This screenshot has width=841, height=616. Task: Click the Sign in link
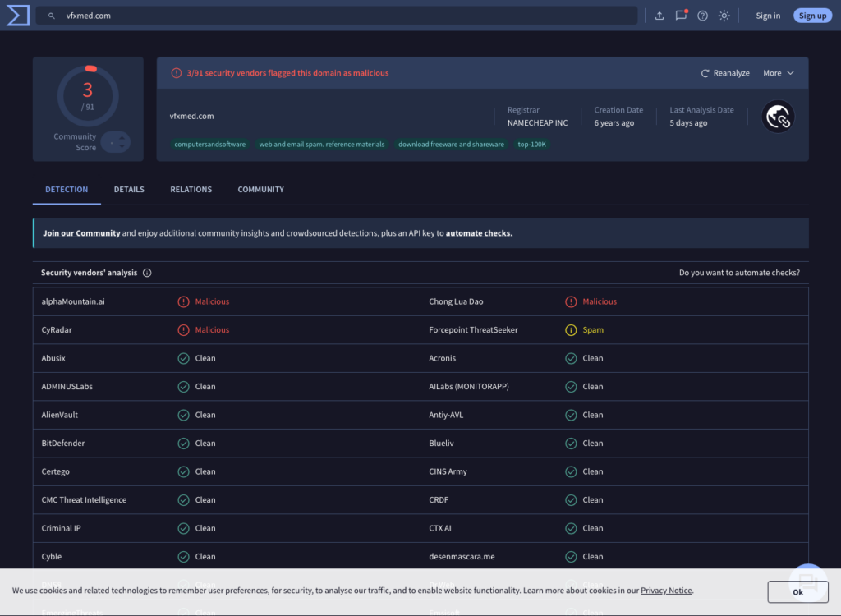768,16
